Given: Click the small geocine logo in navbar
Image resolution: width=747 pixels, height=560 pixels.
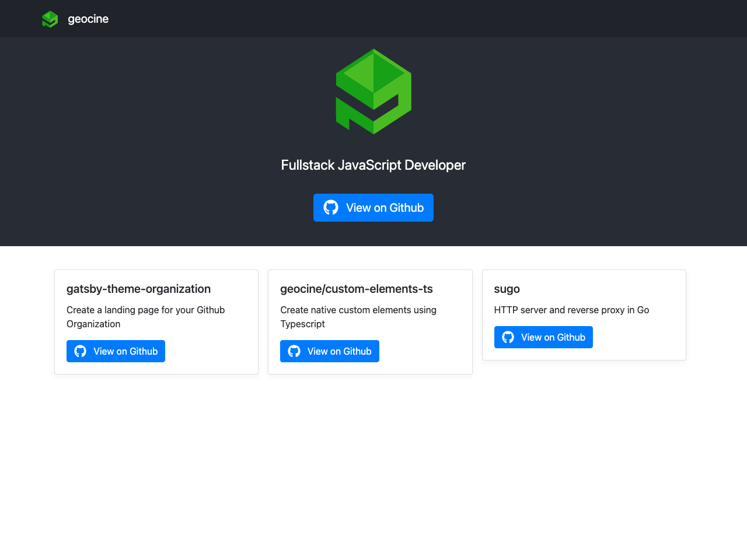Looking at the screenshot, I should [x=50, y=19].
